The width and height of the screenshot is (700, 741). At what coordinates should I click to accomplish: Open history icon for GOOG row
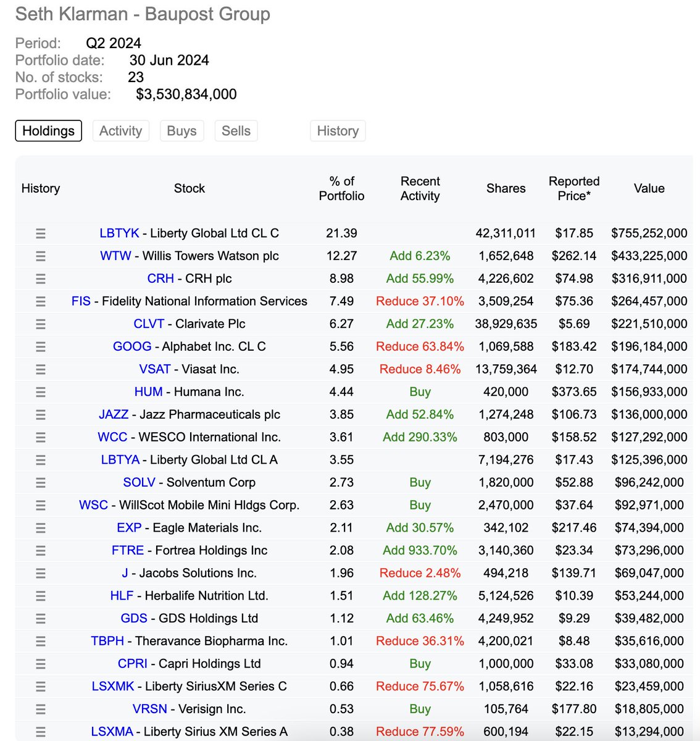tap(41, 346)
